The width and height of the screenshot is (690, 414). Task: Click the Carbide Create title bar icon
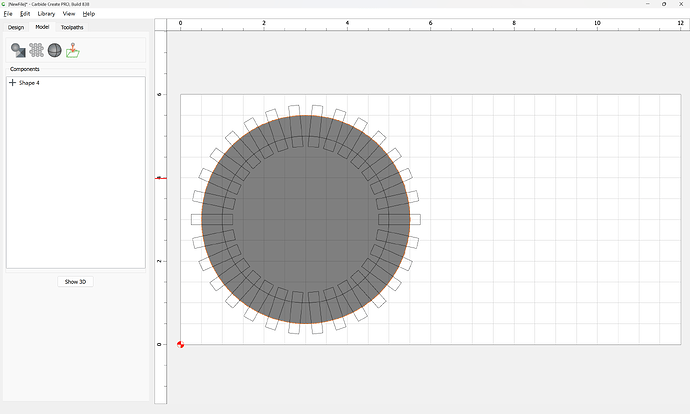coord(4,4)
